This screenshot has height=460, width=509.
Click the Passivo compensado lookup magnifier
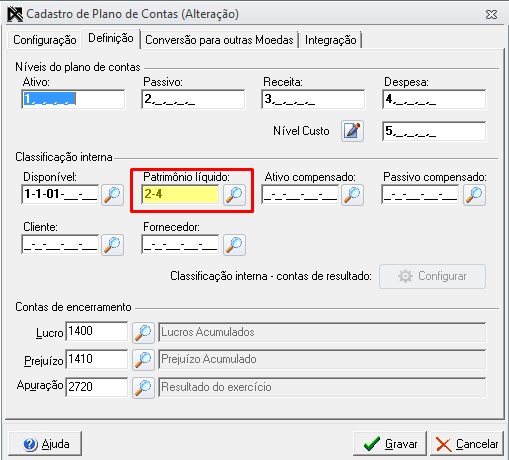474,195
